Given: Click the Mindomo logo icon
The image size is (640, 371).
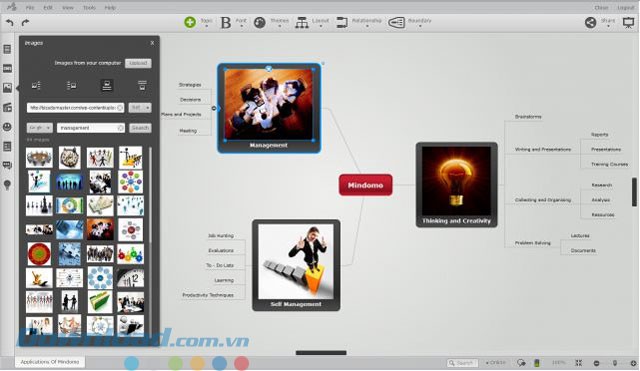Looking at the screenshot, I should [12, 7].
